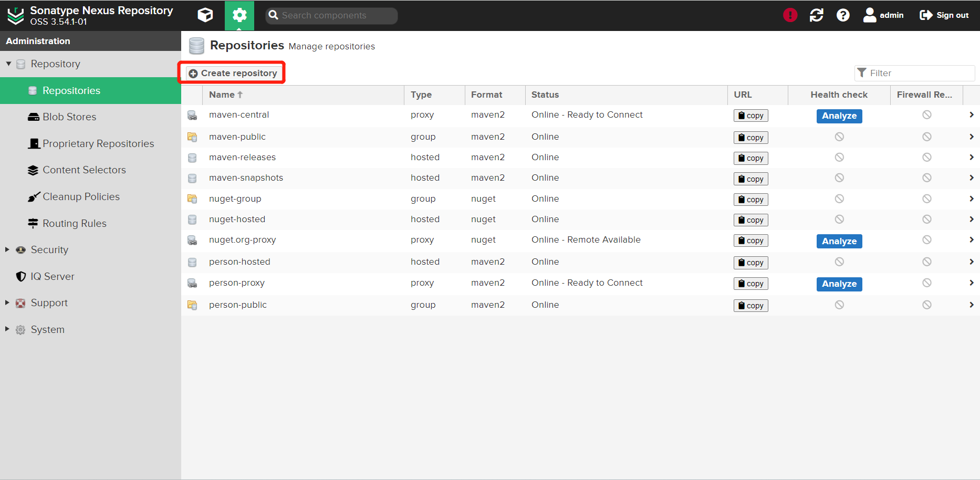Collapse the Repository tree section
Viewport: 980px width, 480px height.
(x=8, y=64)
